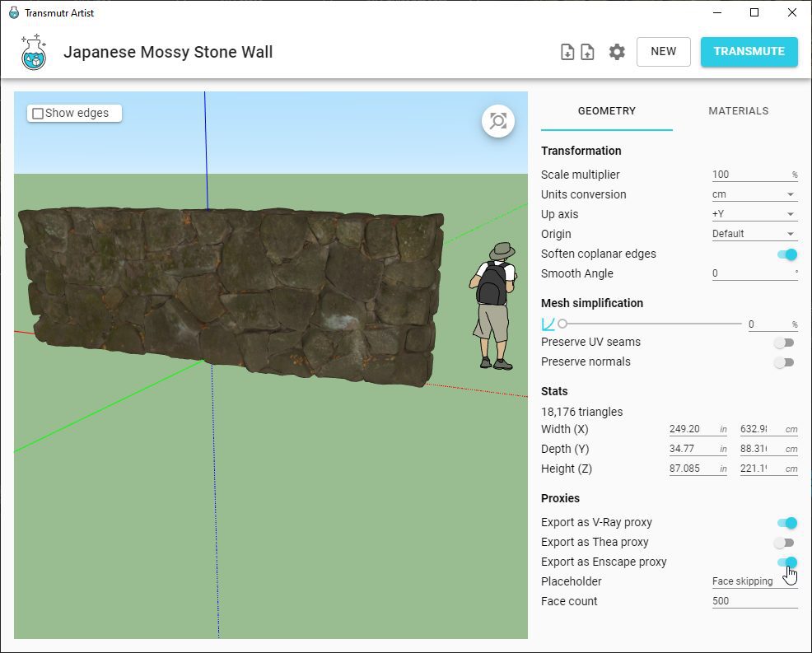Switch to the Materials tab
The image size is (812, 653).
coord(738,111)
